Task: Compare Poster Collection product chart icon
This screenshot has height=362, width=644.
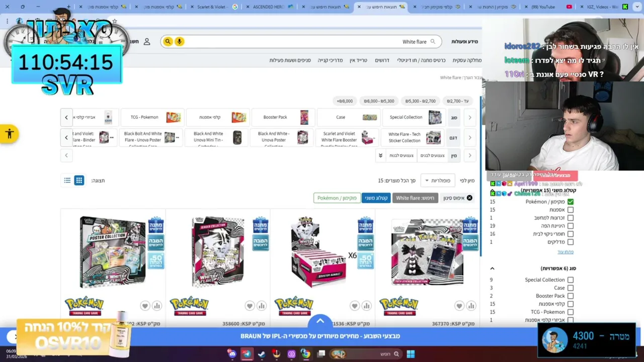Action: click(157, 306)
